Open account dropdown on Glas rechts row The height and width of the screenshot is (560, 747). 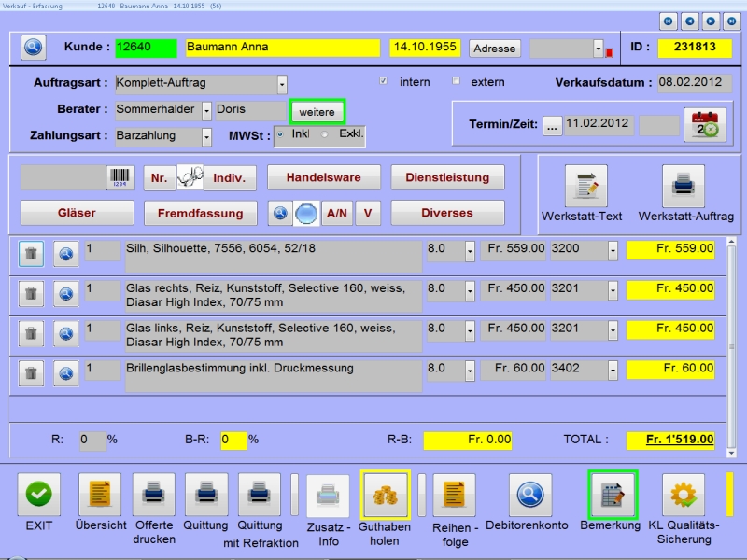(x=613, y=290)
